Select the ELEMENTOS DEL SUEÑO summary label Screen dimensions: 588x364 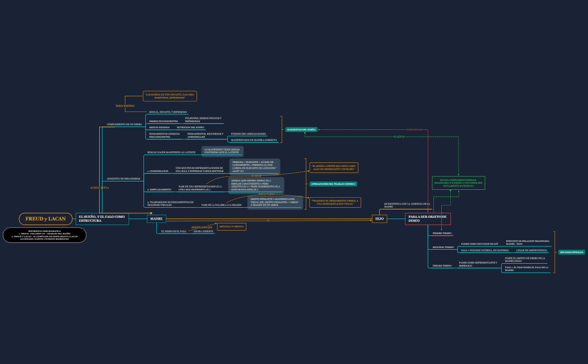tap(301, 130)
